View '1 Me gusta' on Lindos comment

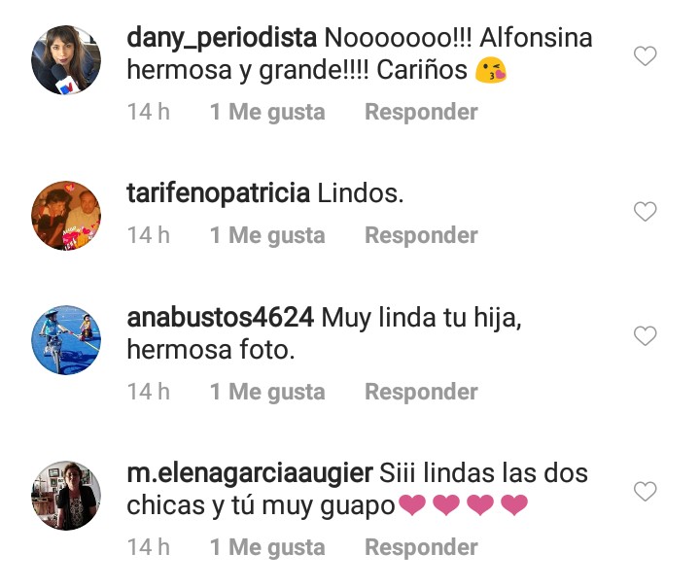(x=267, y=235)
